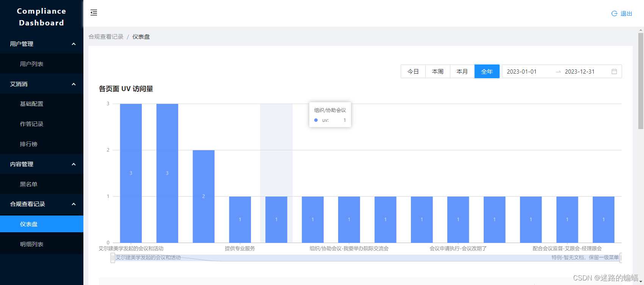Click the last bar at right end of chart
Screen dimensions: 644x285
[603, 219]
